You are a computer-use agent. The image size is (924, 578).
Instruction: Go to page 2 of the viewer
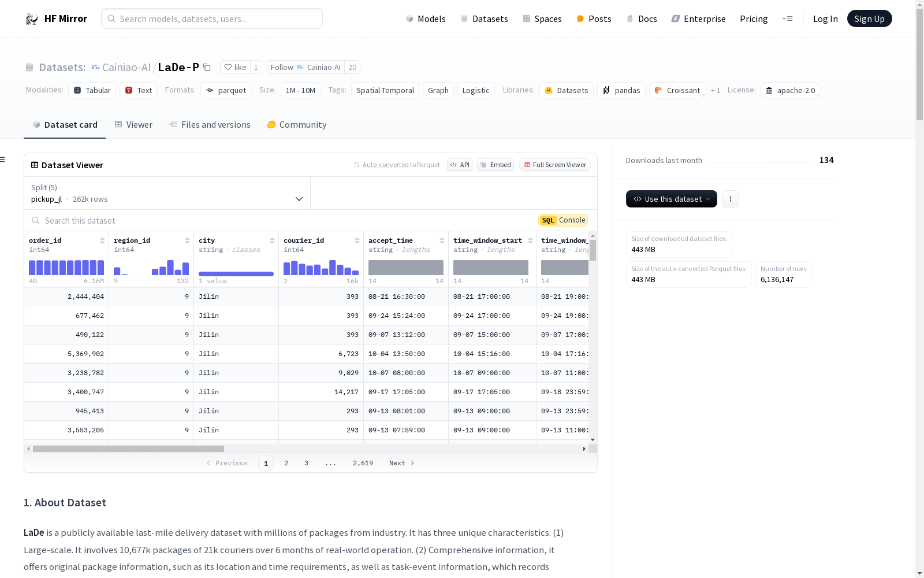click(286, 463)
